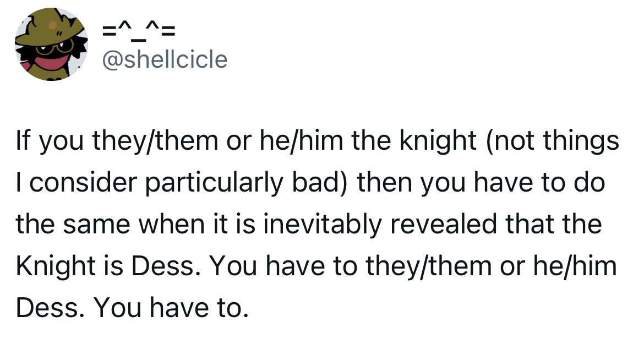The height and width of the screenshot is (349, 644).
Task: Click the final sentence "You have to."
Action: [x=171, y=308]
